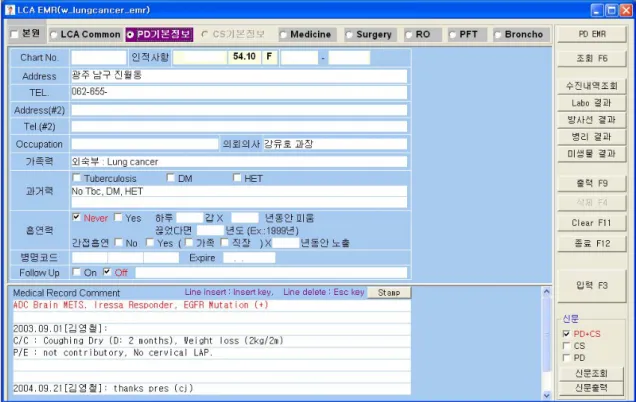Toggle the DM checkbox
636x402 pixels.
tap(171, 178)
